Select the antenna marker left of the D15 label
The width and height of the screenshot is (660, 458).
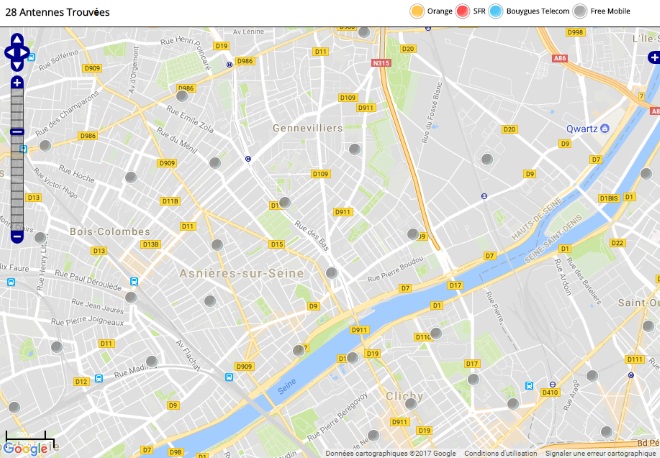pos(217,245)
